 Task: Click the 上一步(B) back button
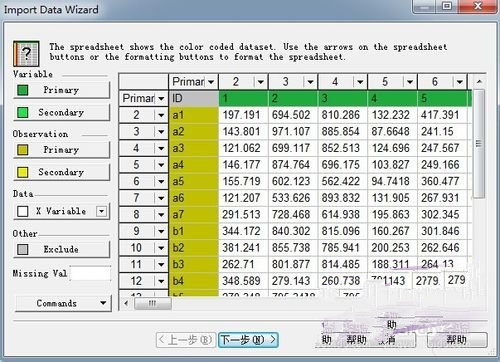pyautogui.click(x=185, y=340)
